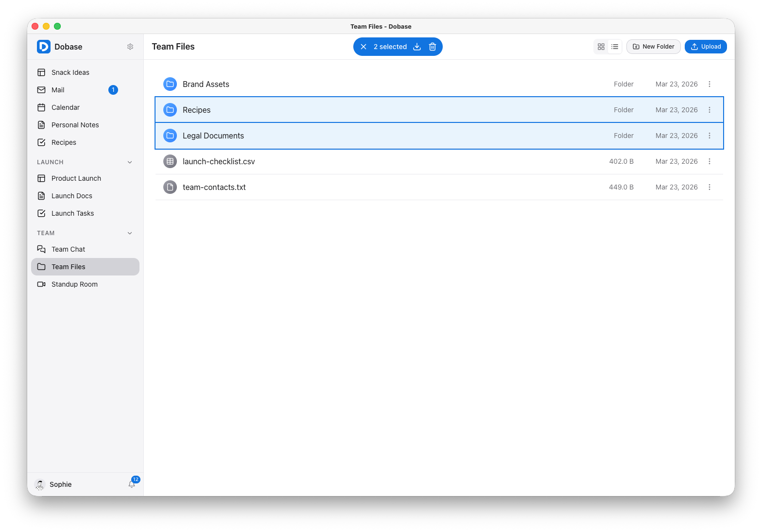Click Sophie's avatar
Screen dimensions: 762x532
(x=40, y=484)
